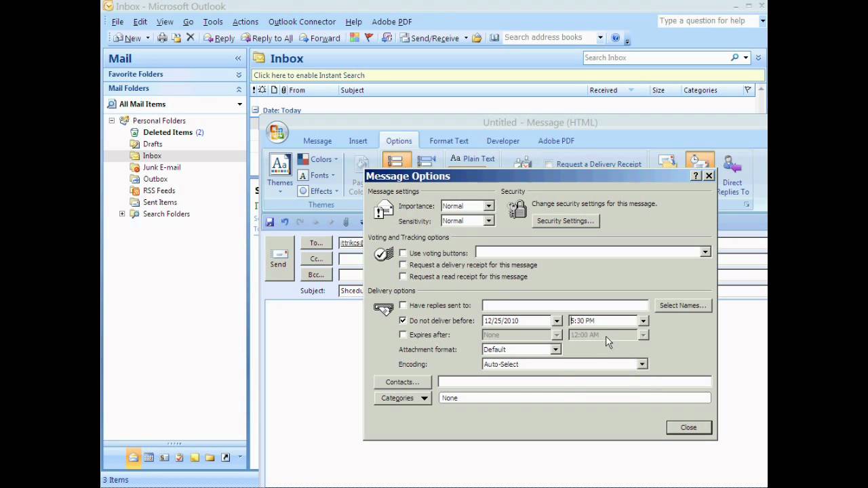Image resolution: width=868 pixels, height=488 pixels.
Task: Open the Actions menu
Action: pos(245,22)
